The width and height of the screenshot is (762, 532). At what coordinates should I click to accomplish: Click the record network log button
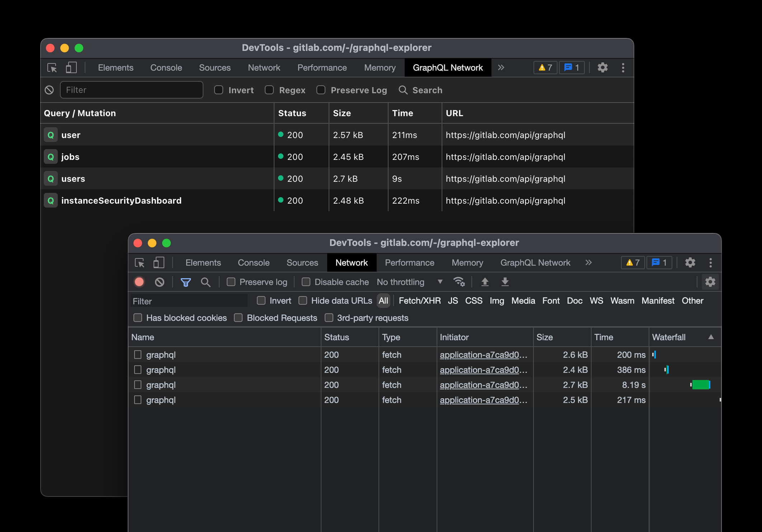(139, 282)
